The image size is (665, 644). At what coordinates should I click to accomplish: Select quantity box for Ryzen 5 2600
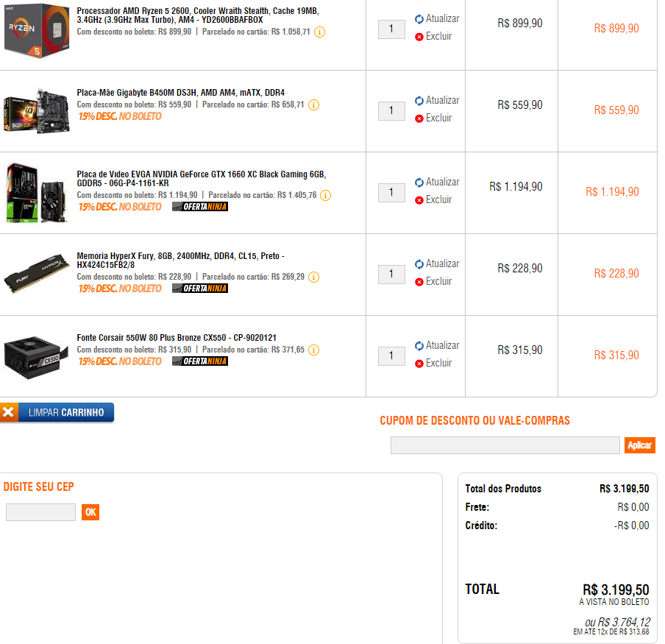(391, 29)
